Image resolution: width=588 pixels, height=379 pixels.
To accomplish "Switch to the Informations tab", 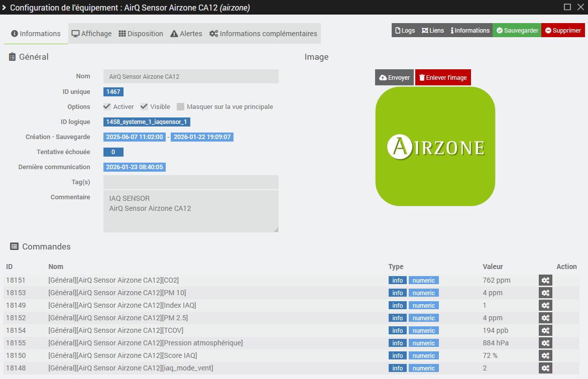I will click(x=36, y=34).
